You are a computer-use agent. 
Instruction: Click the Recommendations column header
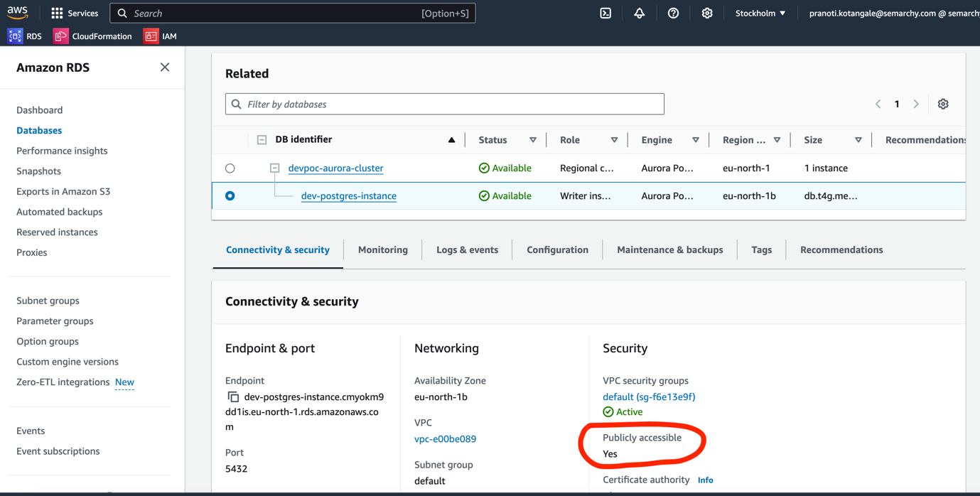pos(925,140)
